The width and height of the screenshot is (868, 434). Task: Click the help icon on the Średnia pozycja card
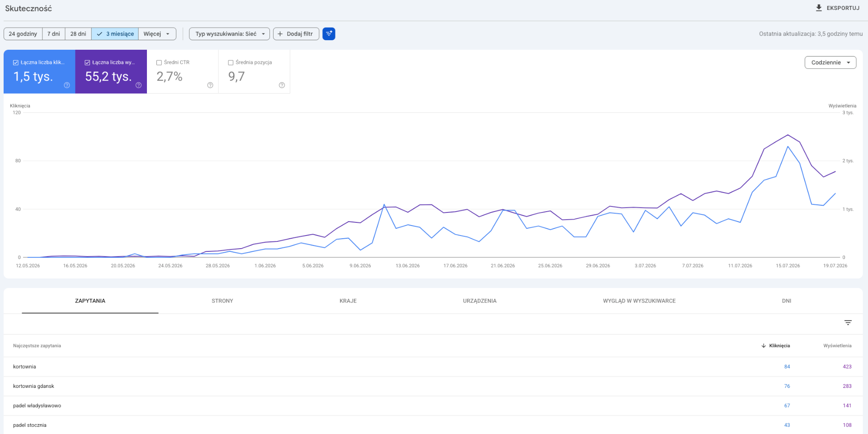coord(282,85)
